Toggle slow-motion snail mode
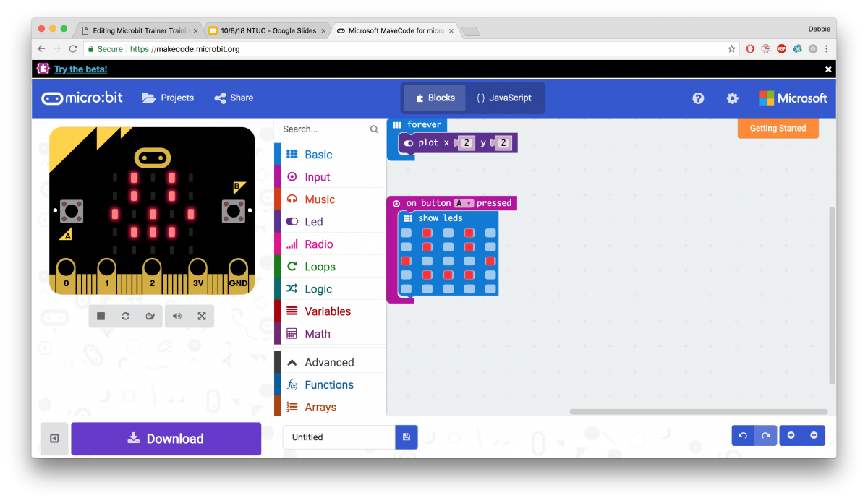 point(150,316)
